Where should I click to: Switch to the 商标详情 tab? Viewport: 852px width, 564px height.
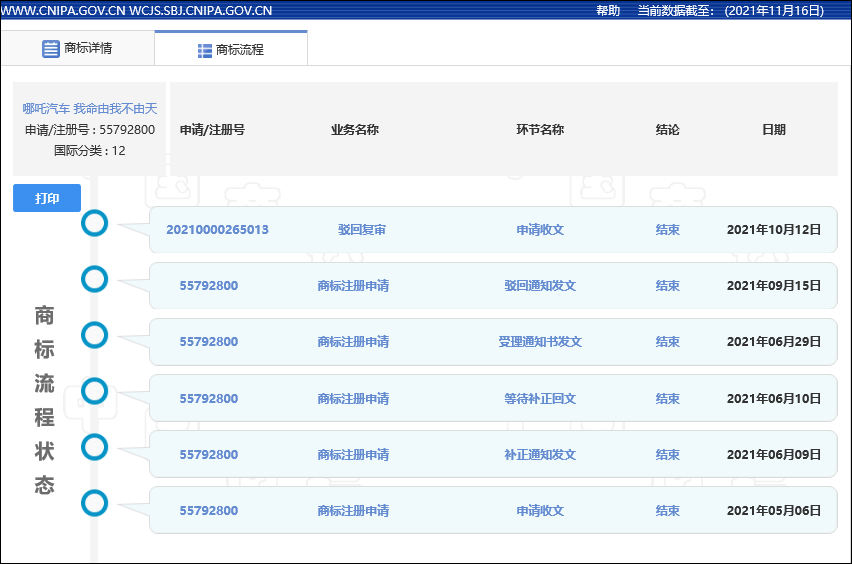coord(77,49)
